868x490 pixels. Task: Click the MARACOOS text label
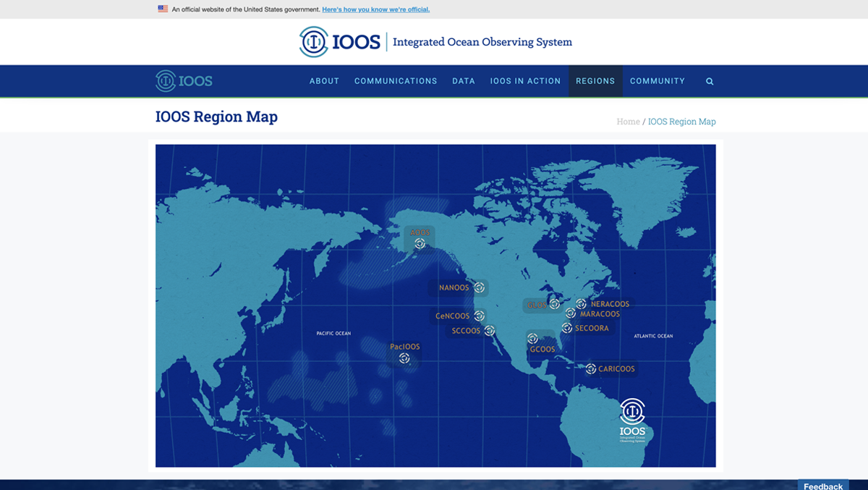coord(600,314)
